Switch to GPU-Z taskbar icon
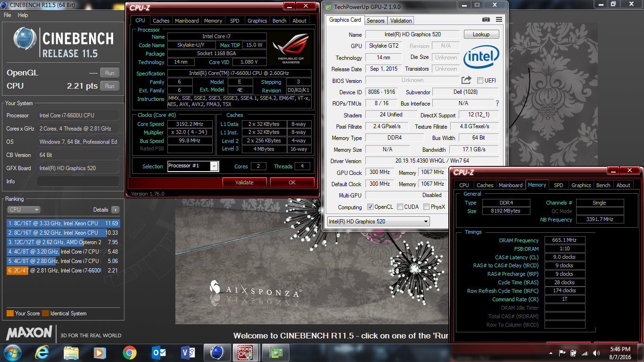Screen dimensions: 644x362 (x=275, y=353)
